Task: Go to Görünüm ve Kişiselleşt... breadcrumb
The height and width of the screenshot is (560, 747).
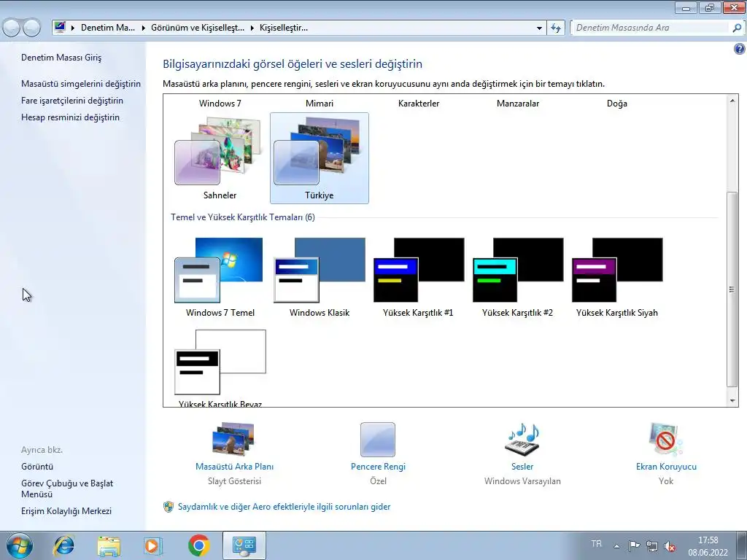Action: tap(197, 28)
